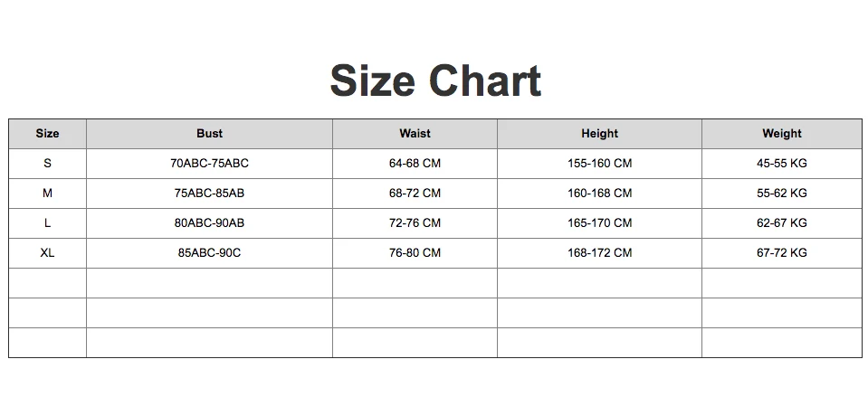Click the Size Chart title

pyautogui.click(x=435, y=80)
